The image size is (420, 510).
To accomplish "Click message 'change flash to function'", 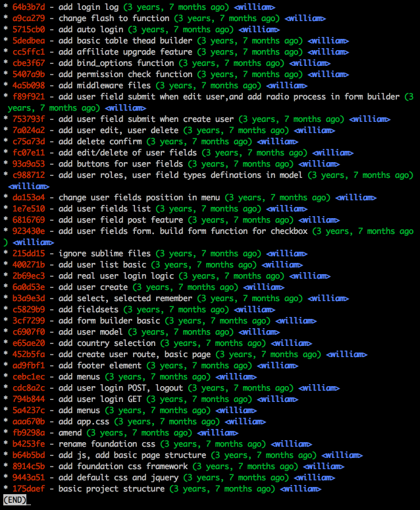I will pyautogui.click(x=114, y=18).
